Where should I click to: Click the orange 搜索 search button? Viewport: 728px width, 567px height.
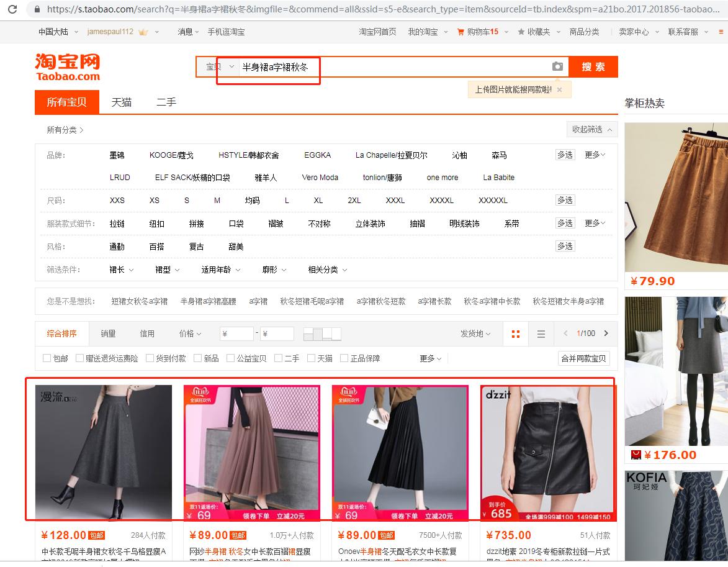point(593,66)
